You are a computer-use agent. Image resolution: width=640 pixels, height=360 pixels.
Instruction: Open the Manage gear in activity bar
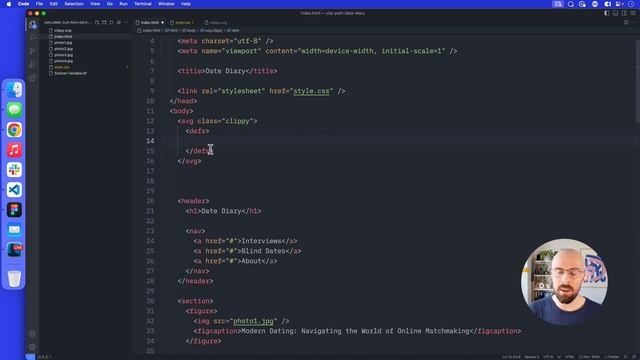tap(32, 347)
